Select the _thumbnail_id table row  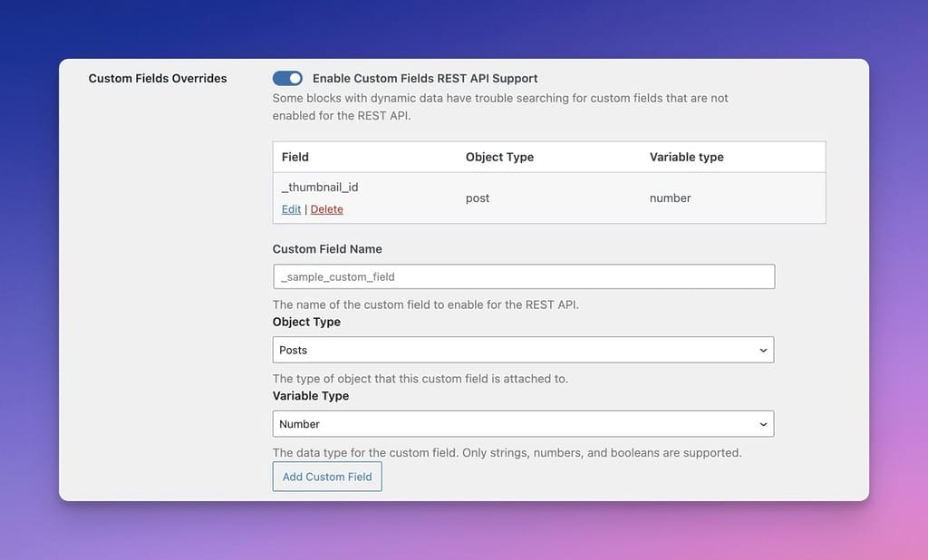click(x=548, y=197)
